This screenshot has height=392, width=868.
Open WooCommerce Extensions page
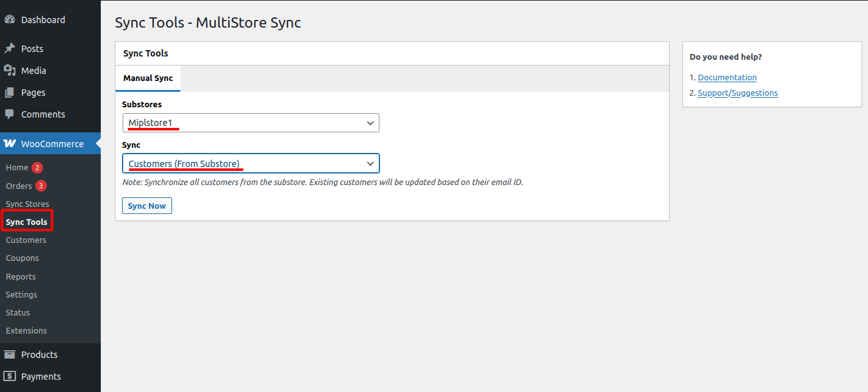click(26, 330)
